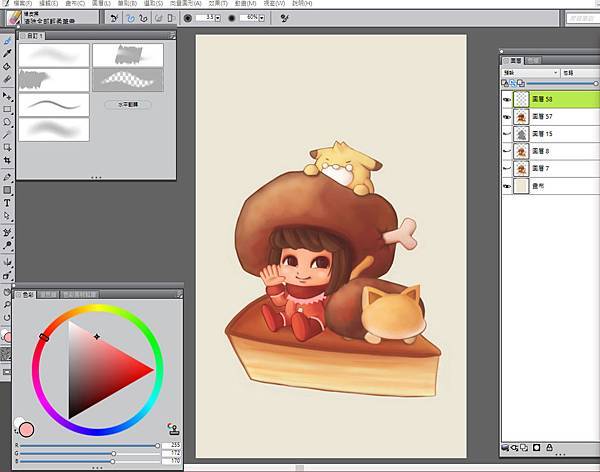Select the Rectangular Shape tool
The width and height of the screenshot is (600, 472).
pos(7,190)
